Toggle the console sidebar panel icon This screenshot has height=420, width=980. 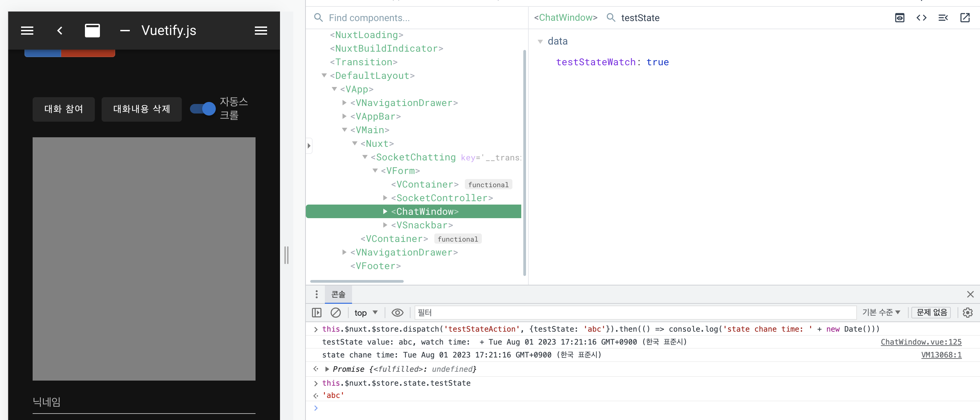click(x=316, y=312)
